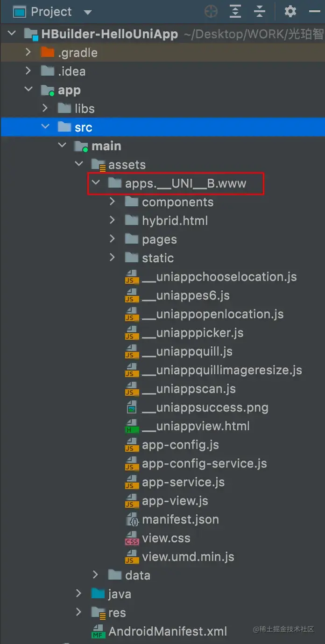Select the static folder label
The width and height of the screenshot is (325, 644).
pos(158,258)
